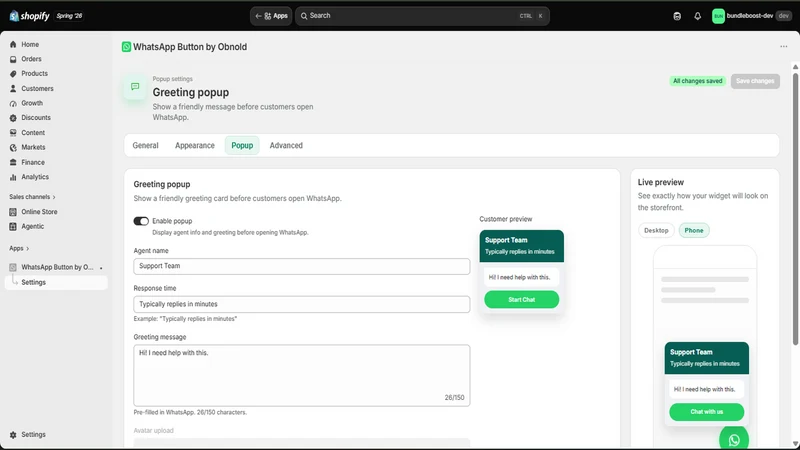Click 'Avatar upload' label

pyautogui.click(x=154, y=431)
